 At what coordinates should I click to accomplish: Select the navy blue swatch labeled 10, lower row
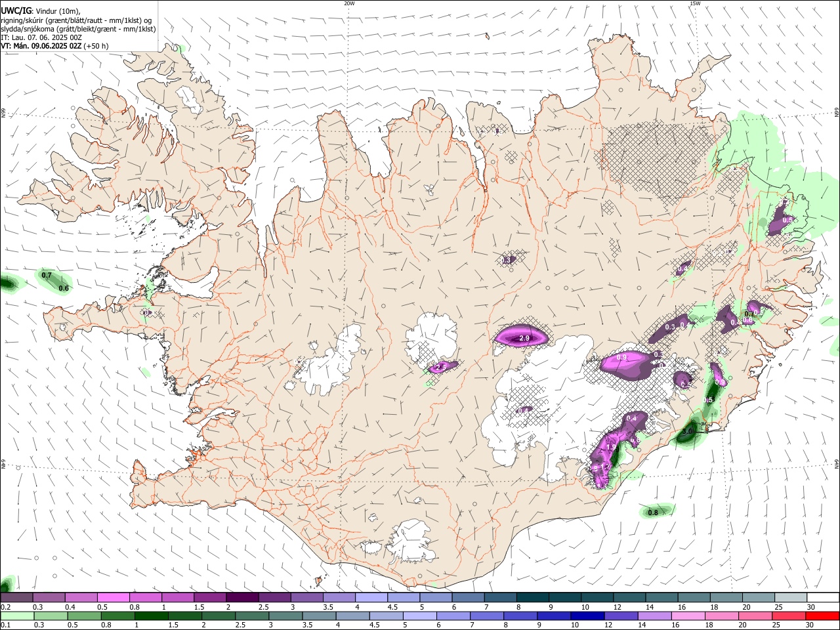tap(587, 616)
